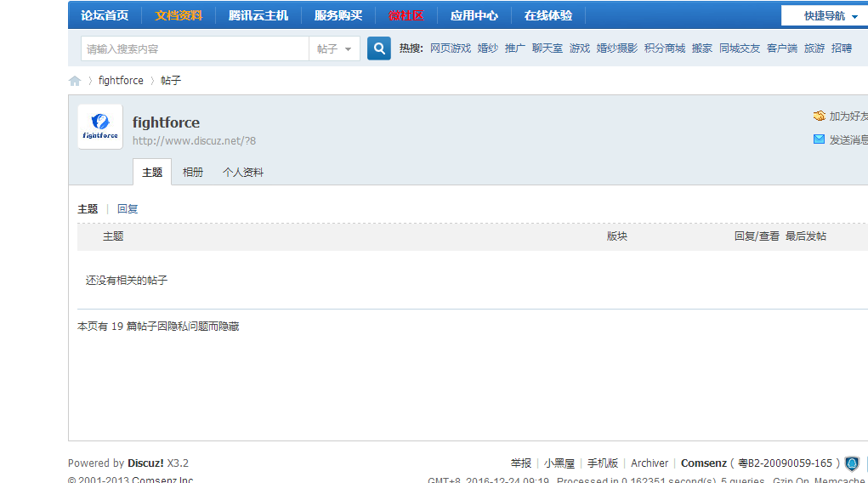Click the 举报 footer link
Viewport: 868px width, 483px height.
(x=520, y=463)
